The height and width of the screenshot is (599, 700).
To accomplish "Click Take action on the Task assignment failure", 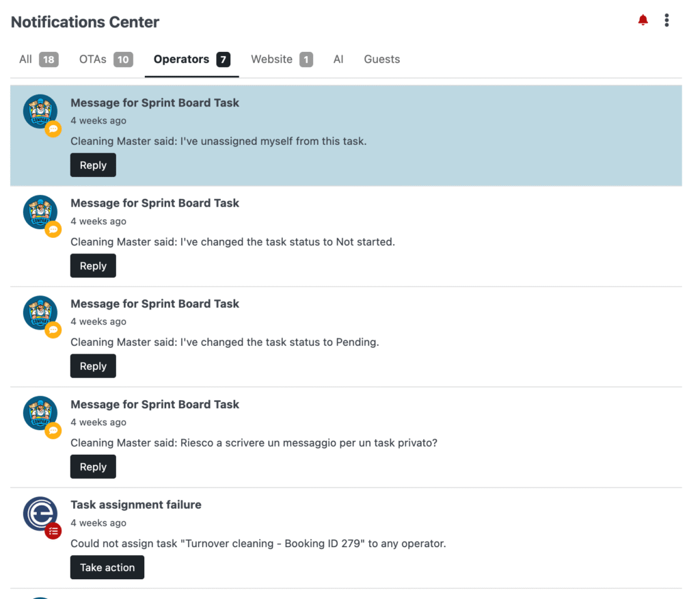I will click(x=107, y=567).
